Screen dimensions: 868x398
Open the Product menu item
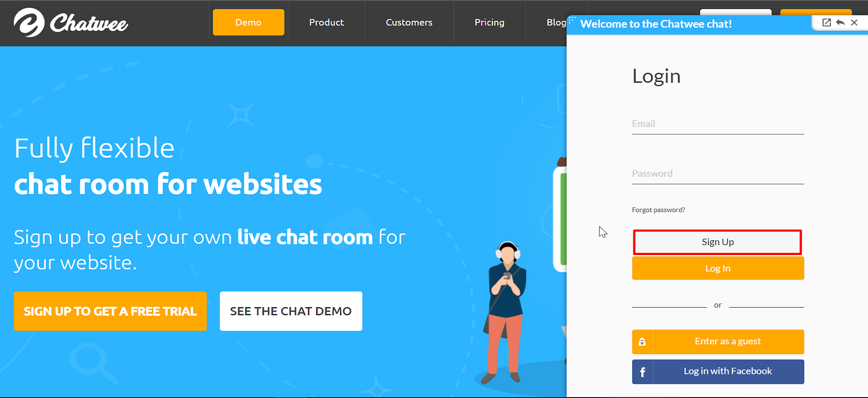tap(326, 22)
